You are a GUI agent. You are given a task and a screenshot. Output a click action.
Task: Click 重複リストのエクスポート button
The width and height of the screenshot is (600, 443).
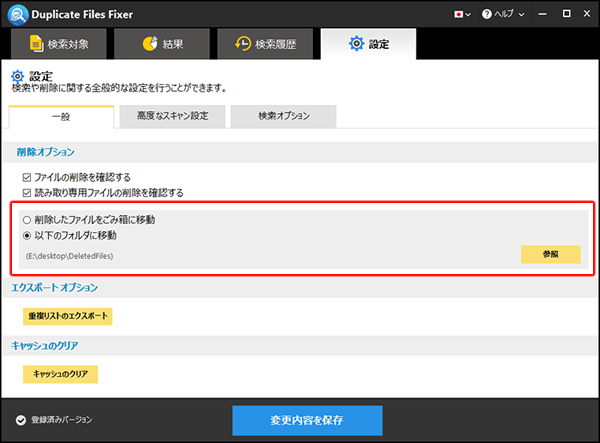point(68,316)
